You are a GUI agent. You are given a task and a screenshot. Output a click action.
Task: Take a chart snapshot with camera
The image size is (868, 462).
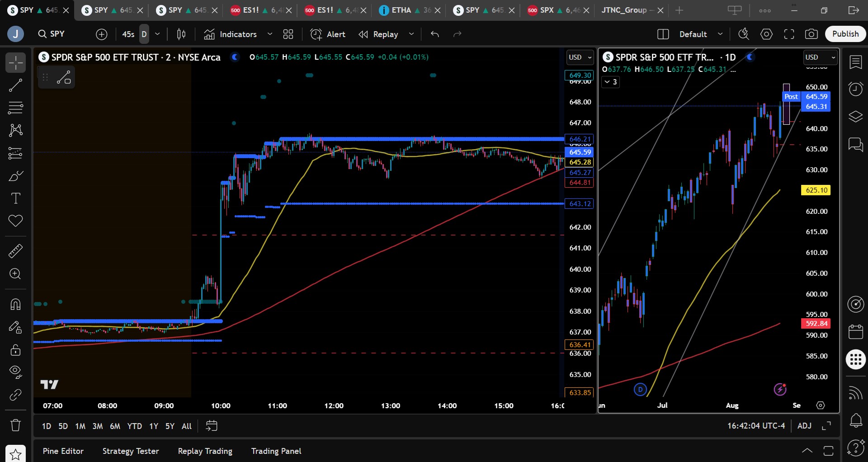(811, 34)
